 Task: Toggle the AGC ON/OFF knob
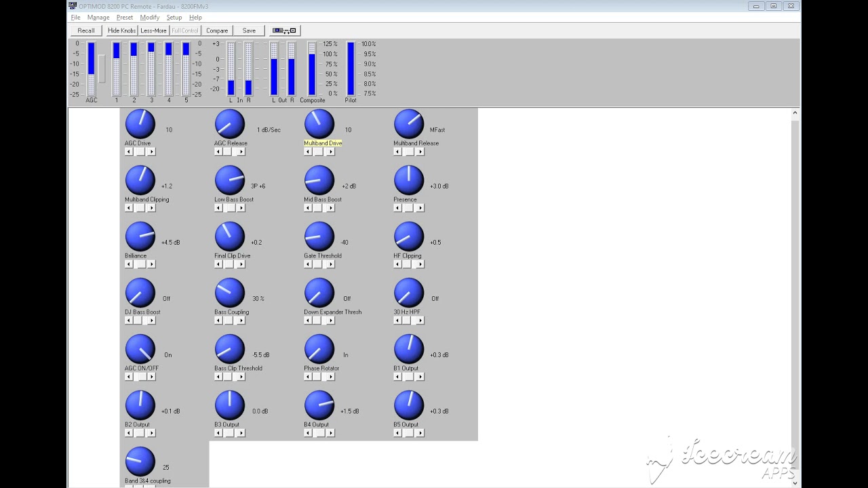coord(140,349)
